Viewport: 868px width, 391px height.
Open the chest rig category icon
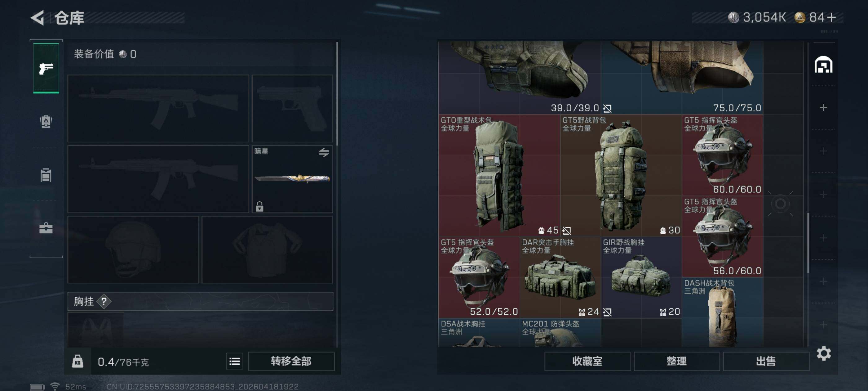point(46,175)
